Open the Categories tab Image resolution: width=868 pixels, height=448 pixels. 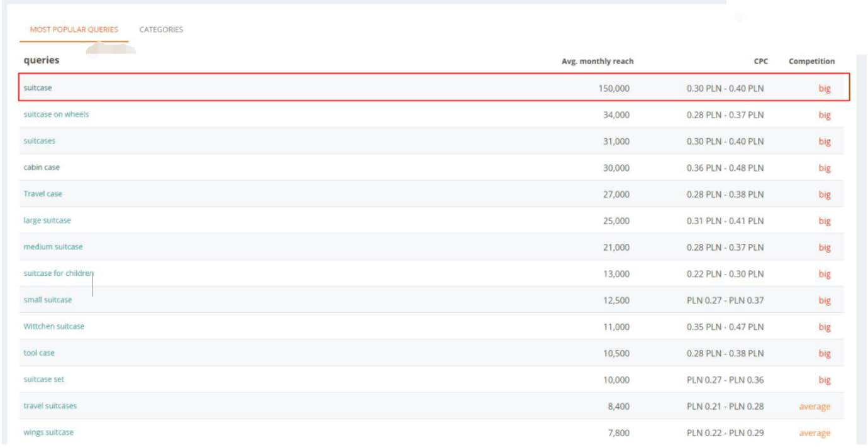(x=161, y=30)
